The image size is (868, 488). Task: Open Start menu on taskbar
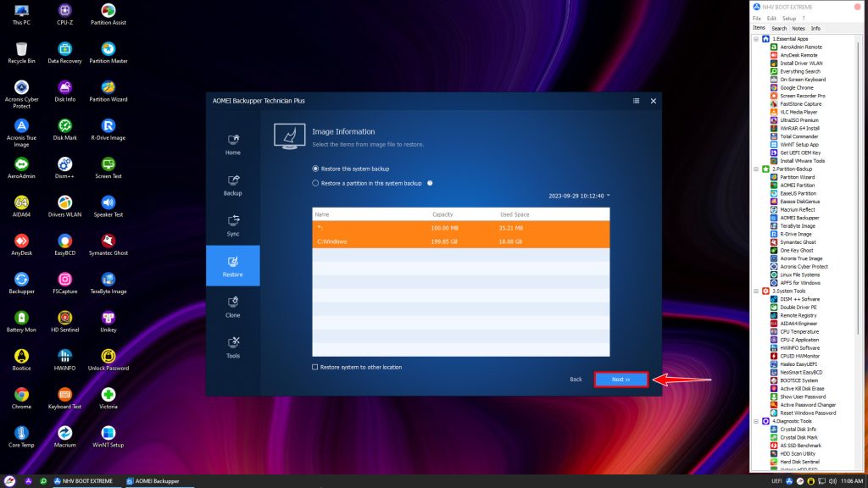(x=9, y=481)
